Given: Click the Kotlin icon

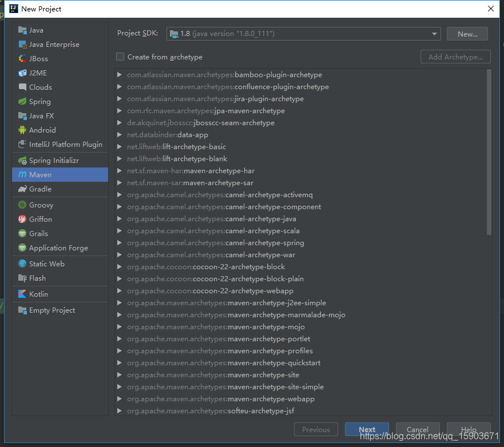Looking at the screenshot, I should point(22,294).
